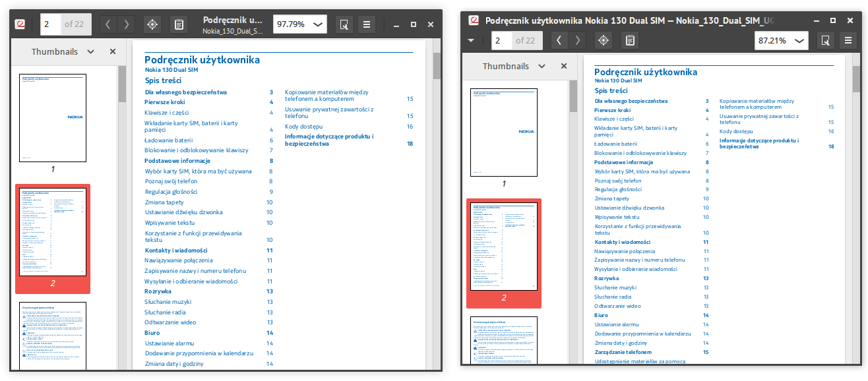Open "Nawiązywanie połączenia" link in the 87.21% window

[x=625, y=251]
